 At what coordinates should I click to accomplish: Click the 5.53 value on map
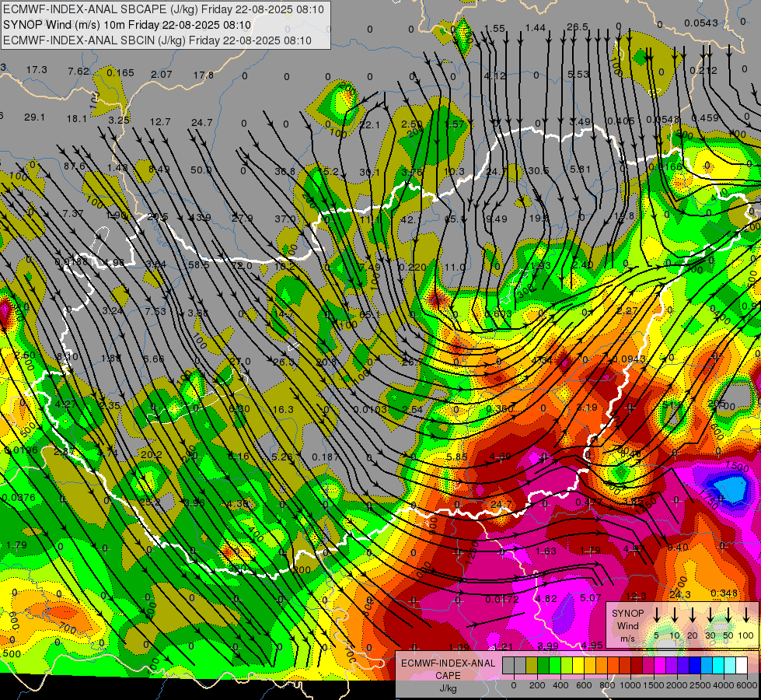point(578,75)
